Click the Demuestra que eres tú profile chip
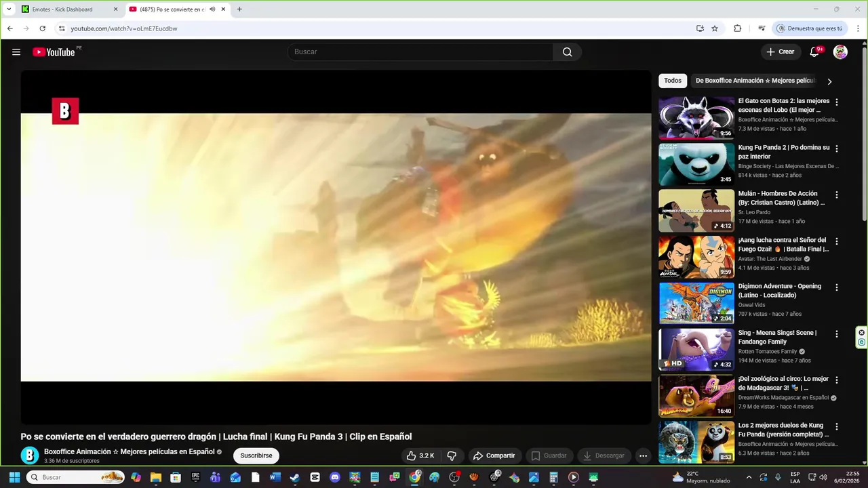 [810, 28]
